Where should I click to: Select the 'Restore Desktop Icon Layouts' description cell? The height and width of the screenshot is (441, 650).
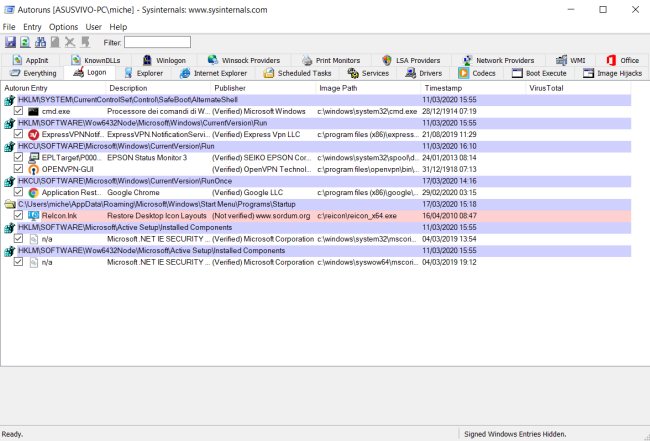157,216
